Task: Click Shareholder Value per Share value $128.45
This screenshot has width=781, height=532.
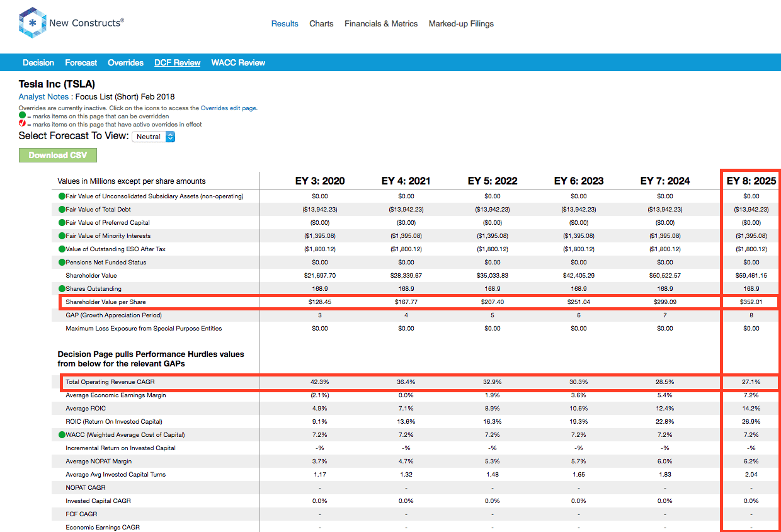Action: (320, 302)
